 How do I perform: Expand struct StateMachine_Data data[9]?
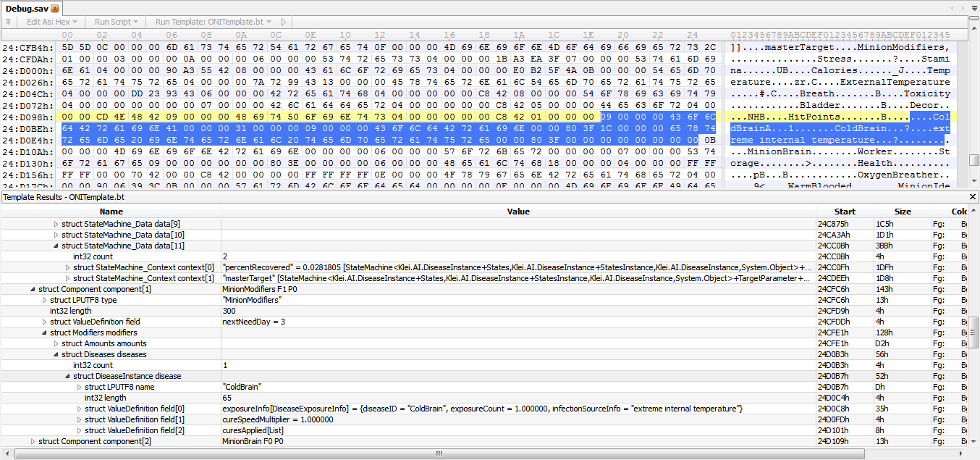pos(56,224)
